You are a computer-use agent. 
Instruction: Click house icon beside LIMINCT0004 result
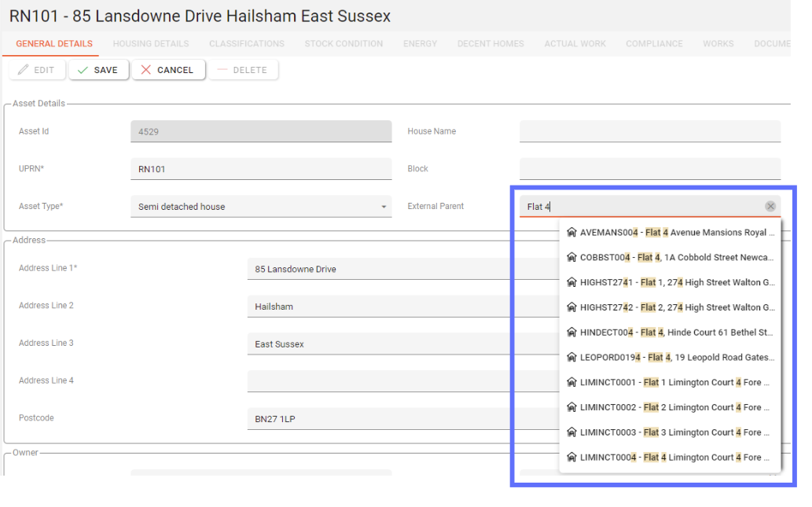click(571, 457)
